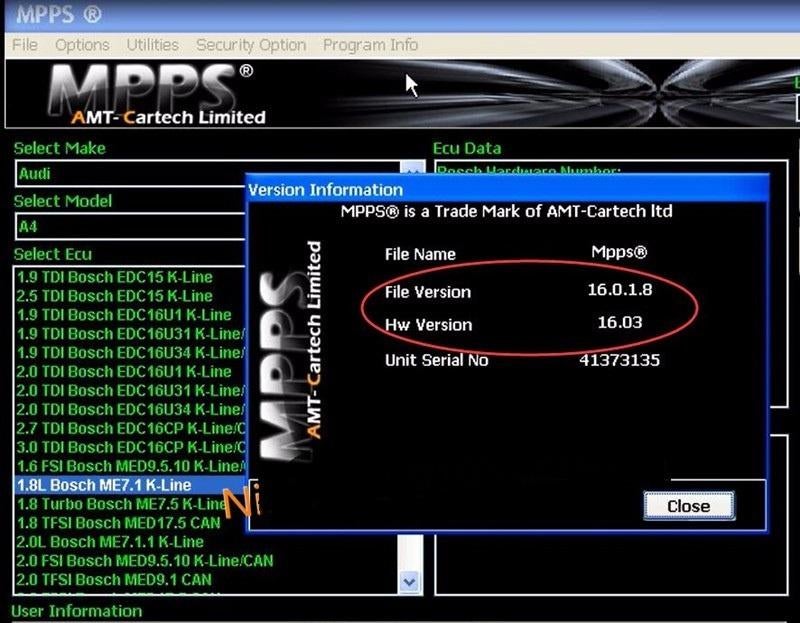This screenshot has height=623, width=800.
Task: Open the Program Info menu
Action: (370, 45)
